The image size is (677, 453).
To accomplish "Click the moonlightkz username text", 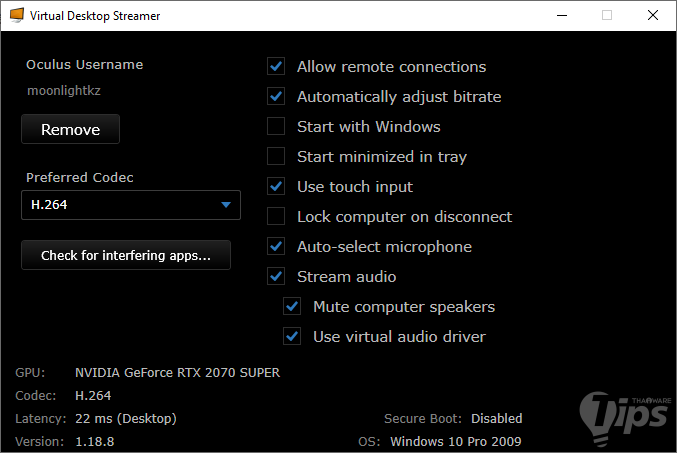I will [x=64, y=91].
